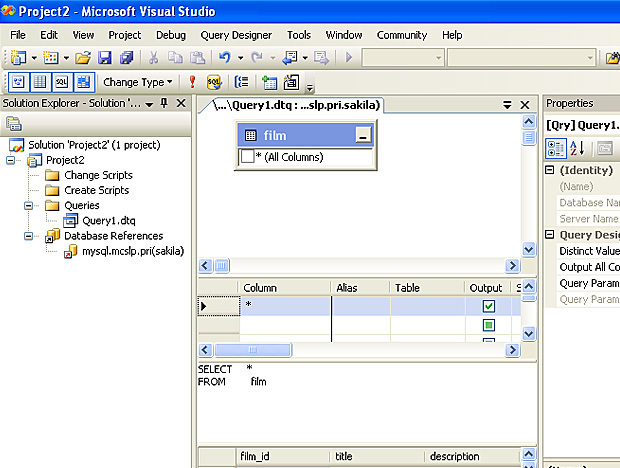
Task: Click the Add New Item toolbar icon
Action: [x=51, y=58]
